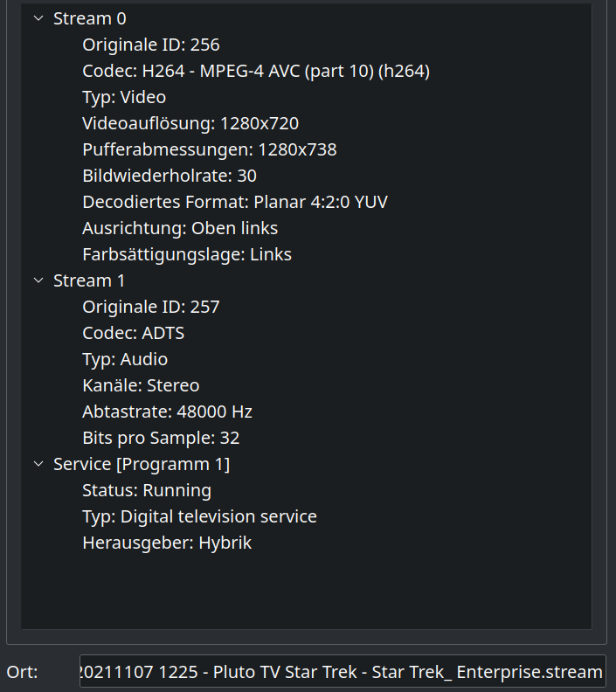Click Videoauflösung: 1280x720 entry
The image size is (616, 692).
pyautogui.click(x=190, y=123)
